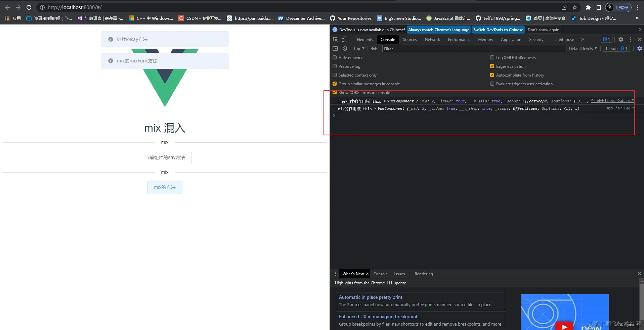Enable Preserve log checkbox
The height and width of the screenshot is (330, 644).
tap(335, 66)
